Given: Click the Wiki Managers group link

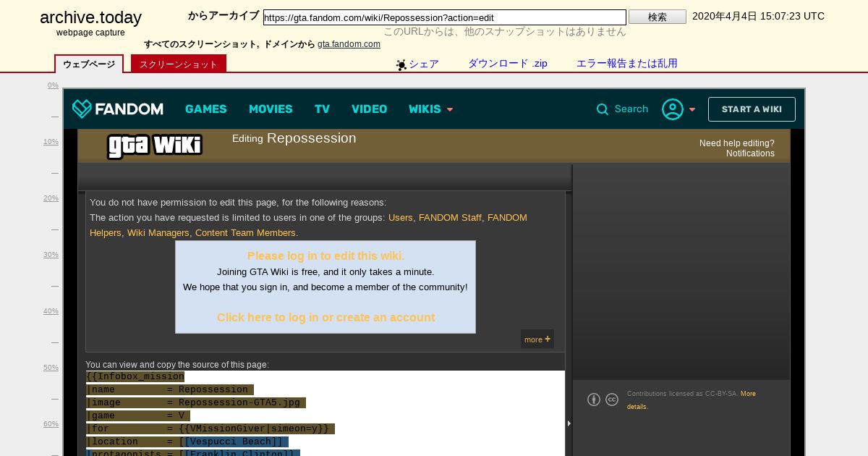Looking at the screenshot, I should click(158, 233).
